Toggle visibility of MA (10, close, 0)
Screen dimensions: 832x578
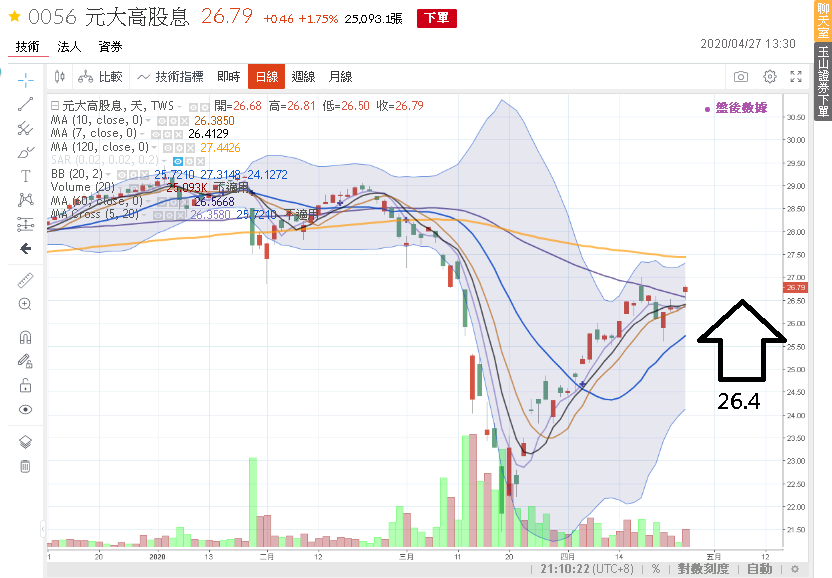[162, 121]
